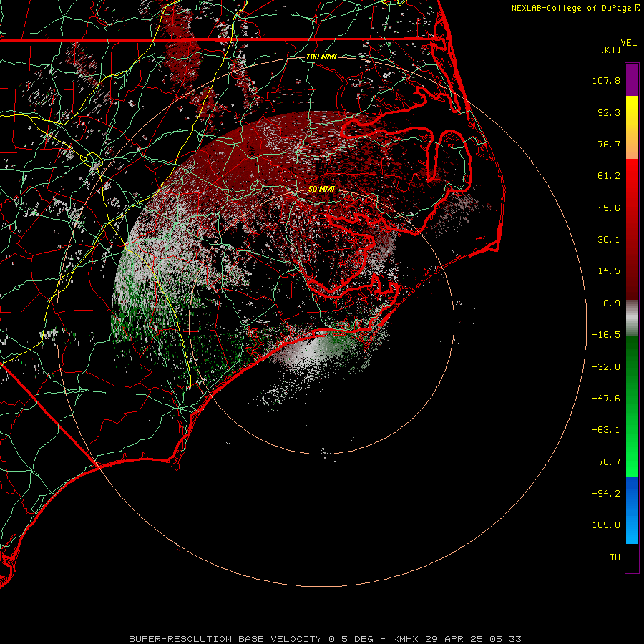644x644 pixels.
Task: Click the 50 NMI range ring label
Action: pyautogui.click(x=321, y=189)
